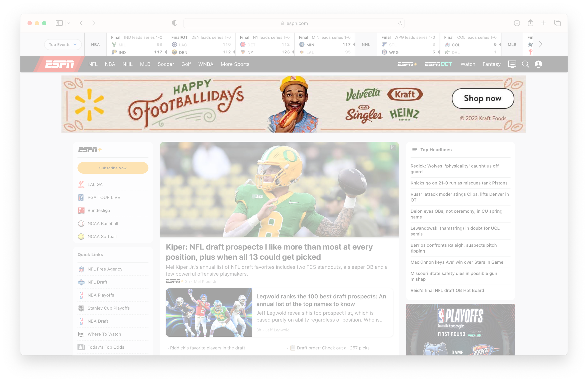This screenshot has height=382, width=588.
Task: Click ESPN BET logo in nav bar
Action: 438,64
